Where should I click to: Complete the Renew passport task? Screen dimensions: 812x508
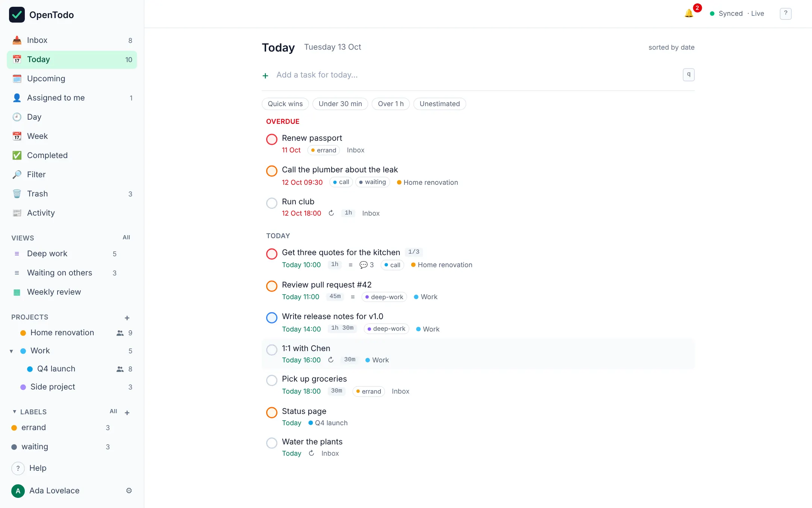tap(272, 139)
